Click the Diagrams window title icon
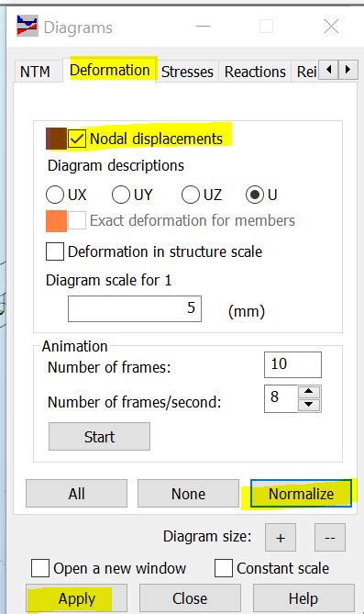This screenshot has height=614, width=364. point(28,26)
